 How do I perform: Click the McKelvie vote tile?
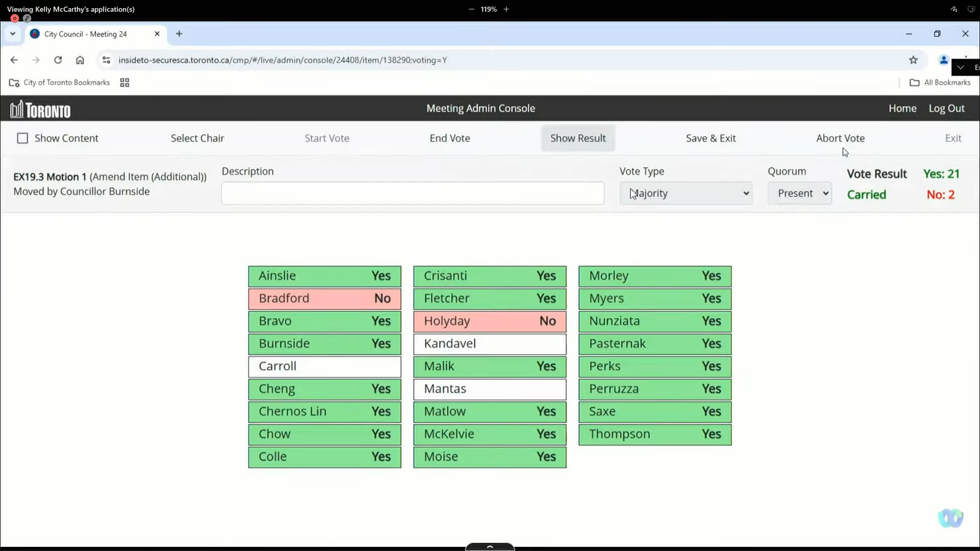pos(489,434)
